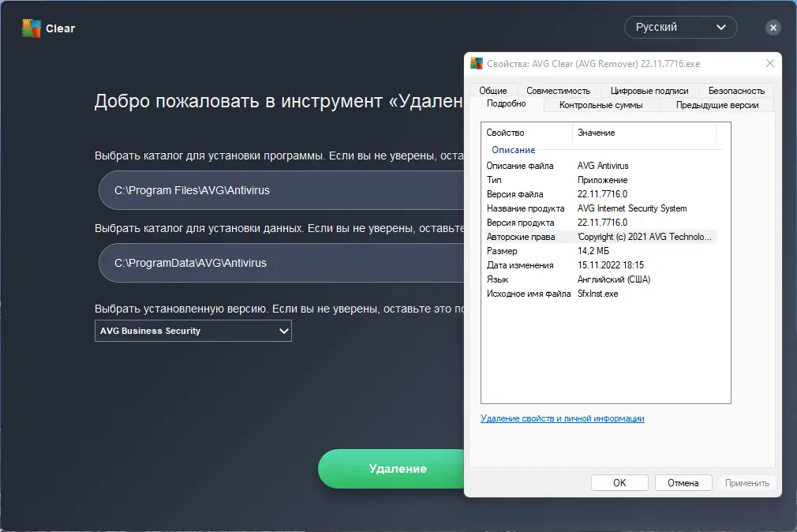Click the Значение column header
Viewport: 797px width, 532px height.
coord(645,133)
